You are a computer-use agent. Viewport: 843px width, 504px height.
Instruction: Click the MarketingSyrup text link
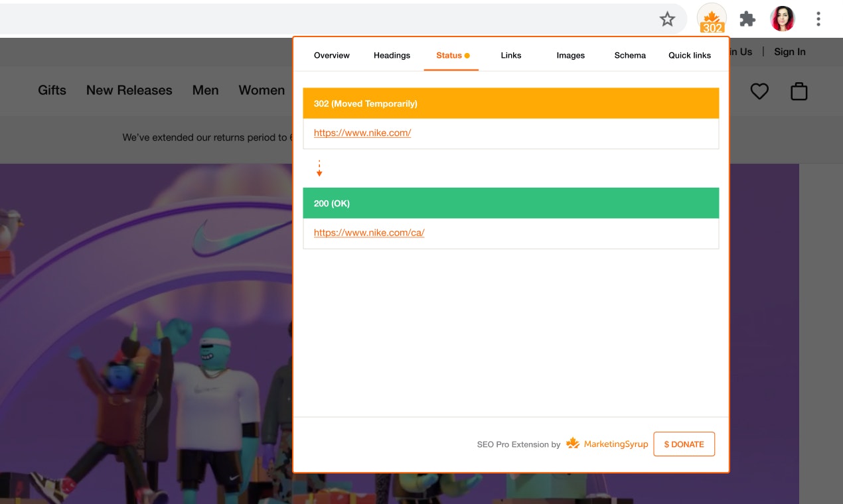coord(616,444)
